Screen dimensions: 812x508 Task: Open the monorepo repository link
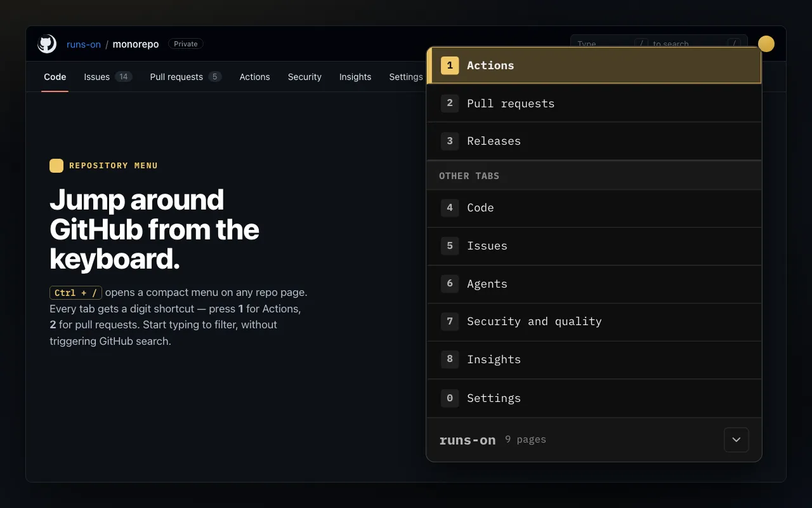136,44
